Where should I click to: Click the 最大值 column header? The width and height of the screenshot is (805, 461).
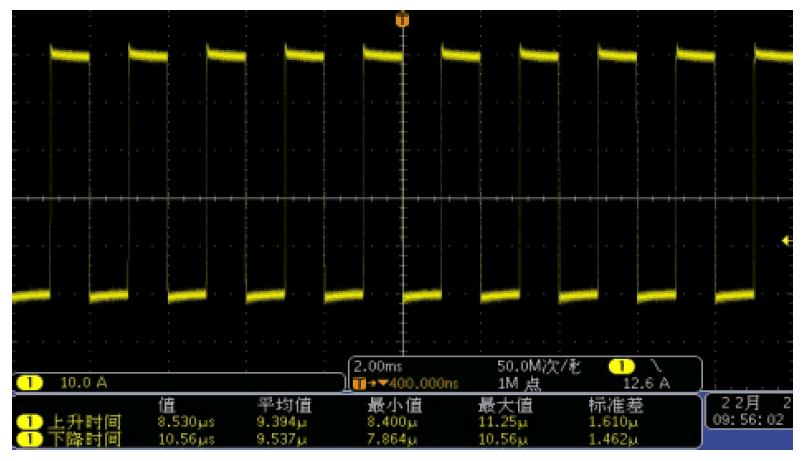[505, 405]
